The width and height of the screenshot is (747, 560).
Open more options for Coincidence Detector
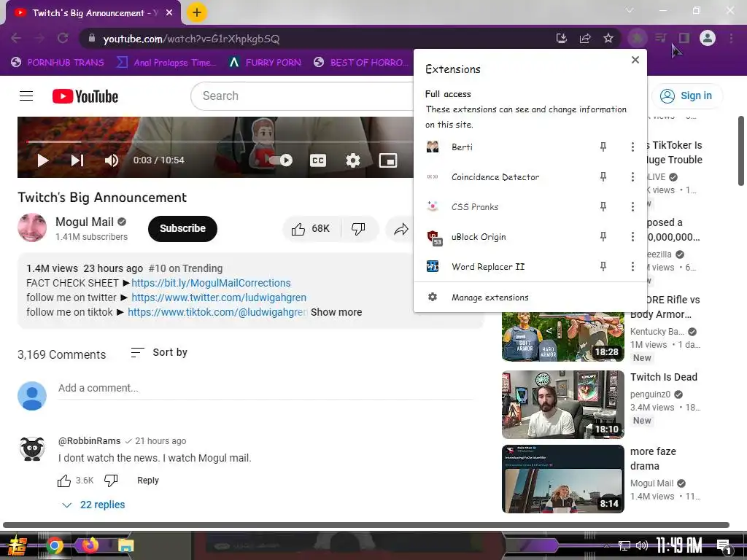tap(632, 176)
